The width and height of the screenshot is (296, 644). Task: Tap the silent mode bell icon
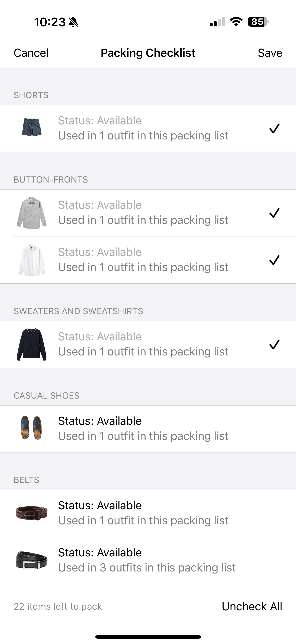[x=73, y=22]
